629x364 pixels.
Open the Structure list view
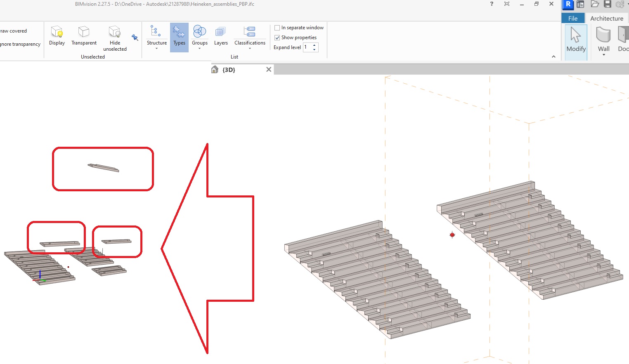156,37
